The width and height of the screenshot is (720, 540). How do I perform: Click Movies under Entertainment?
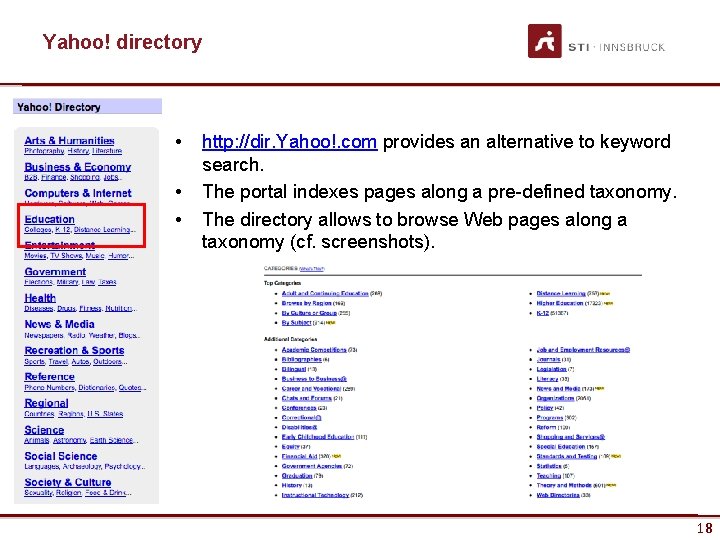(x=35, y=255)
